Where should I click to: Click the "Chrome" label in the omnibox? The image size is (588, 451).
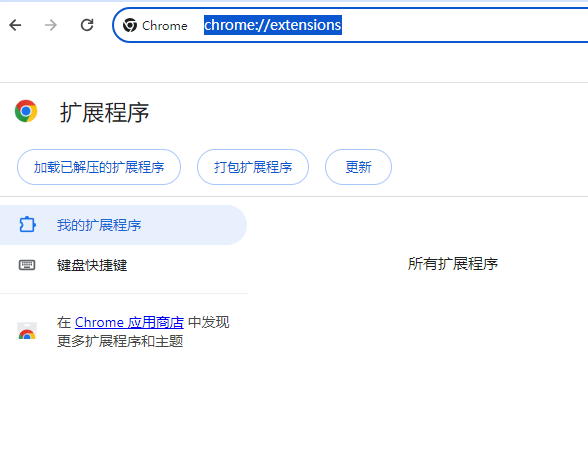pos(165,25)
